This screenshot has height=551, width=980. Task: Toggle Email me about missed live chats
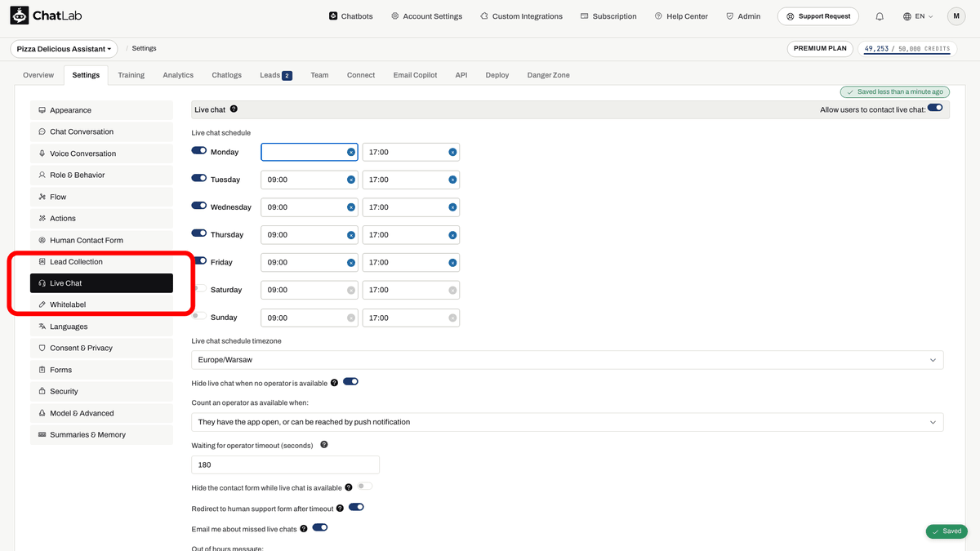320,527
